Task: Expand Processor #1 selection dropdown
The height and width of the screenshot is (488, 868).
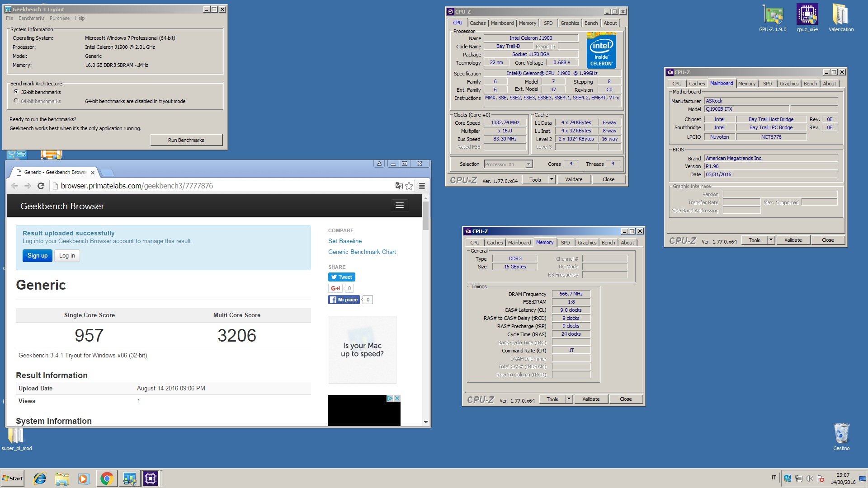Action: click(x=528, y=164)
